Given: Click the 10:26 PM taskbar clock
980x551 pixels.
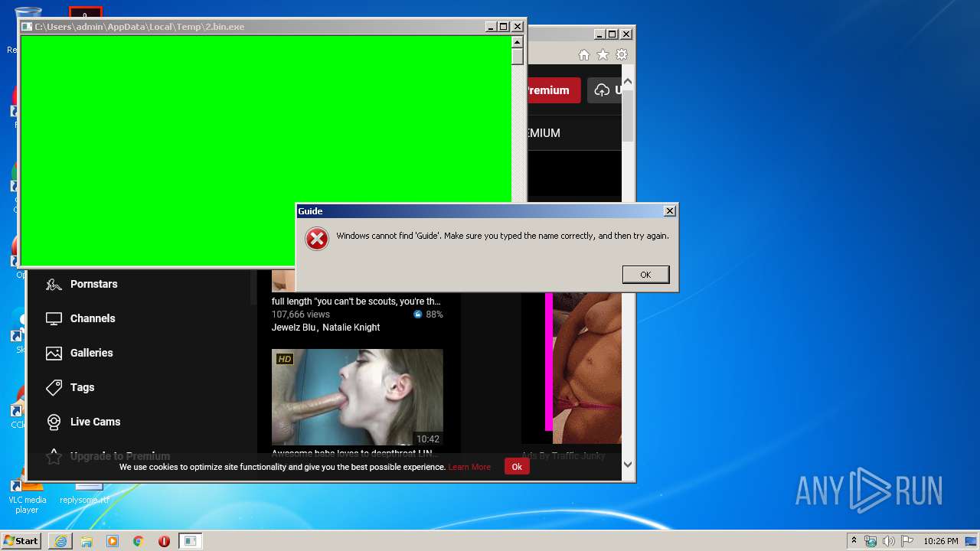Looking at the screenshot, I should (x=940, y=541).
